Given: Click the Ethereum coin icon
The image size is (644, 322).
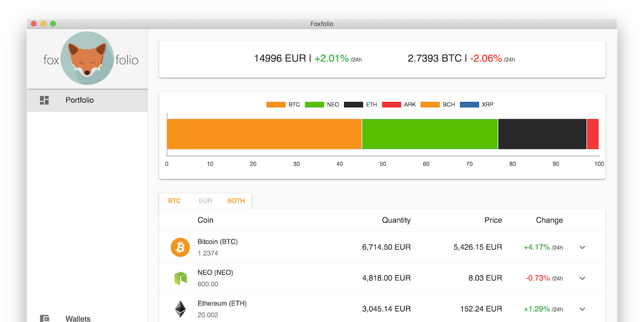Looking at the screenshot, I should coord(180,309).
